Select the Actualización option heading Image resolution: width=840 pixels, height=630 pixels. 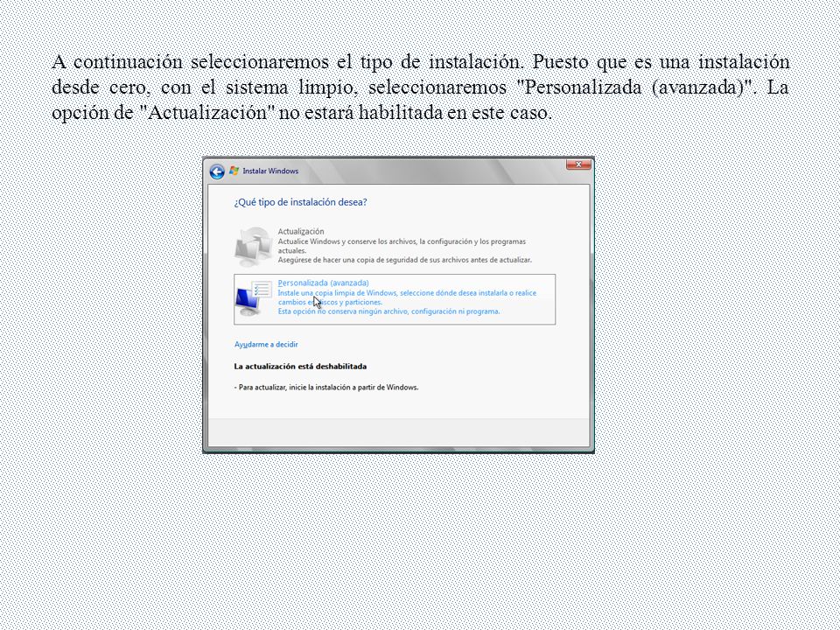point(300,231)
